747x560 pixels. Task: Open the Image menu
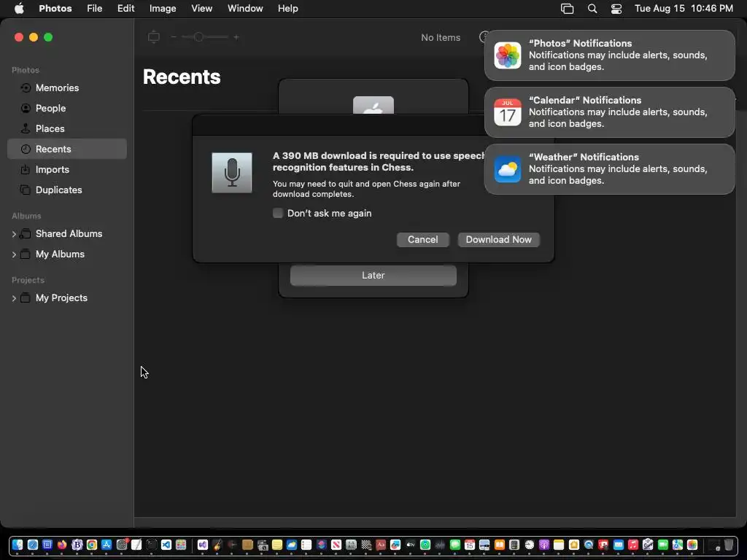pyautogui.click(x=163, y=8)
